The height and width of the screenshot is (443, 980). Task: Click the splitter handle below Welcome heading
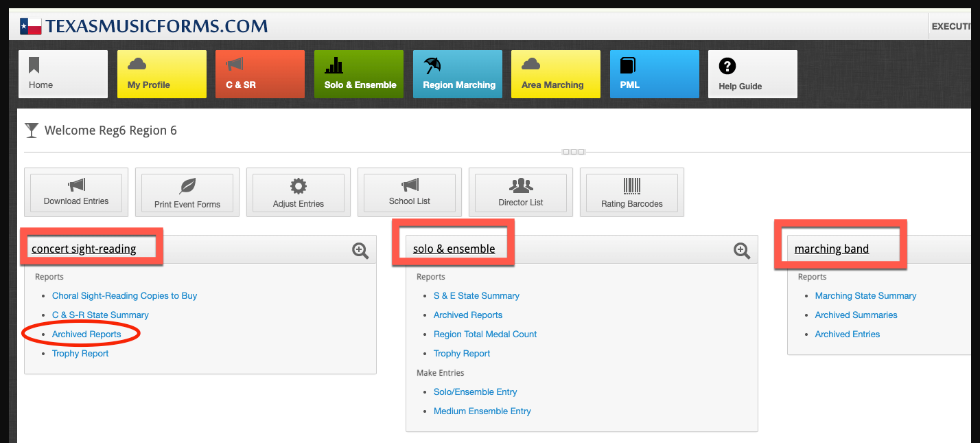[573, 152]
